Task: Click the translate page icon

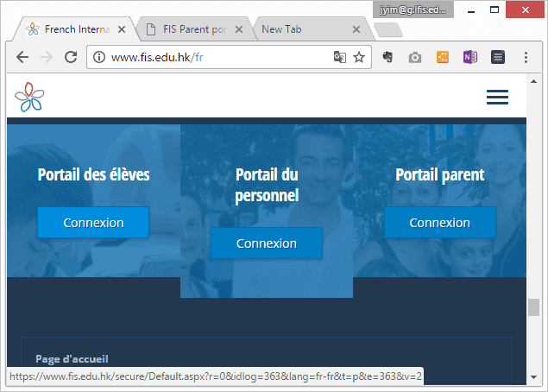Action: [340, 58]
